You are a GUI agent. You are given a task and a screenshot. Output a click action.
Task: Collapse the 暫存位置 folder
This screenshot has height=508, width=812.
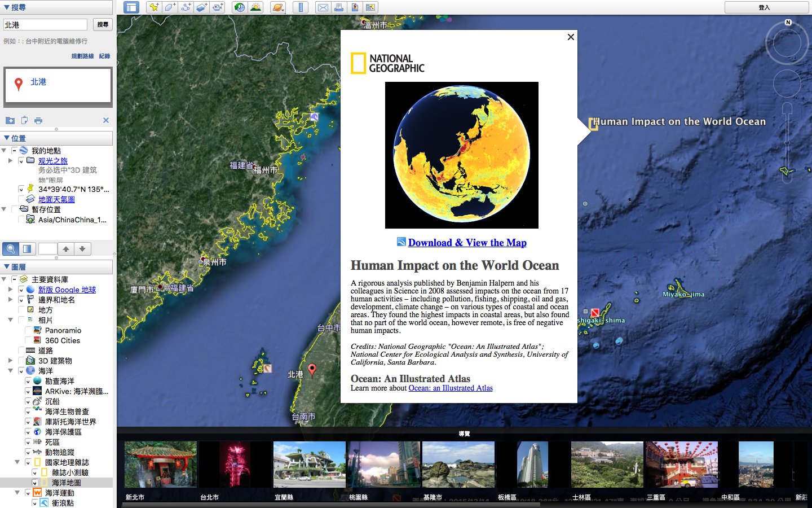click(4, 209)
